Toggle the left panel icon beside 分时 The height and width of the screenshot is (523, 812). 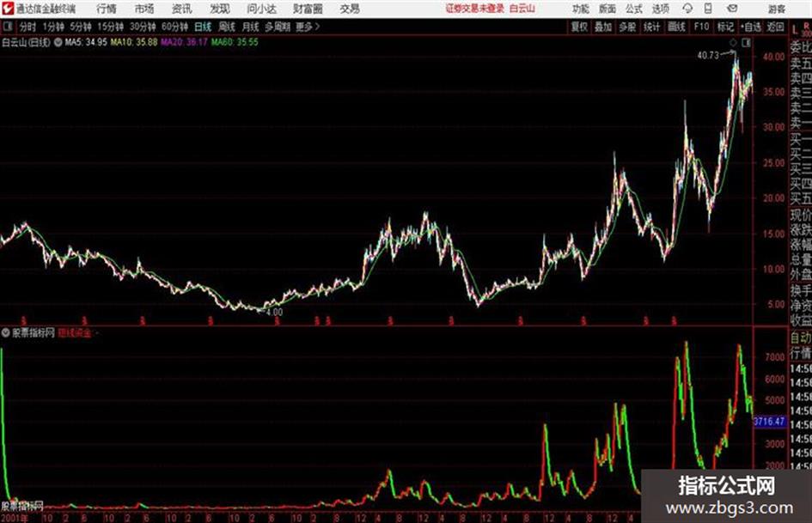(x=7, y=27)
